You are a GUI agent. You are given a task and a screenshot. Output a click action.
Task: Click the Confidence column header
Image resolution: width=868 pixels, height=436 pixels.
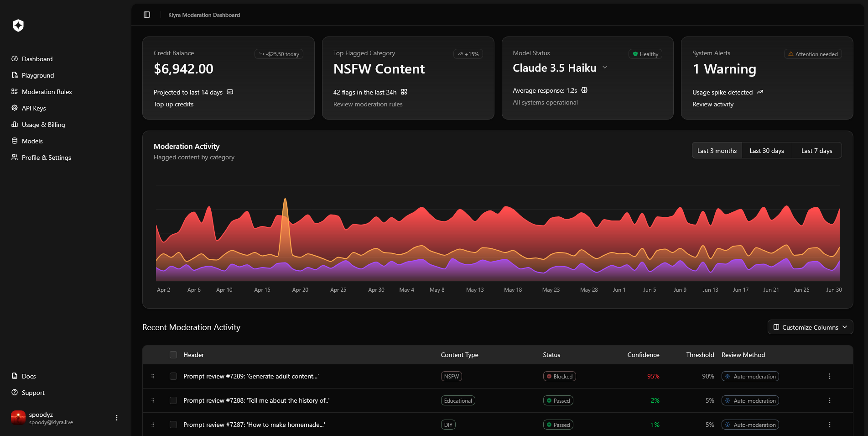(x=643, y=355)
